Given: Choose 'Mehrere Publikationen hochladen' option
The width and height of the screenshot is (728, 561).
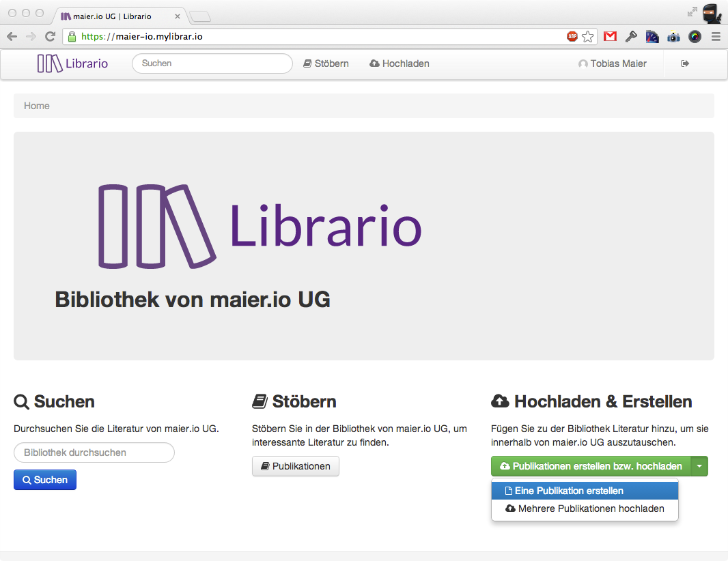Looking at the screenshot, I should pos(585,508).
